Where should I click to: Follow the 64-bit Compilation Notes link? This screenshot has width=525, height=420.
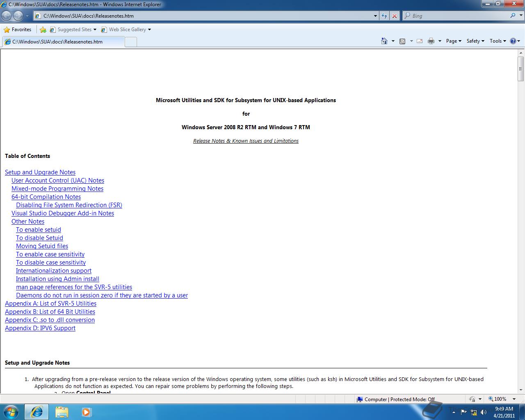point(46,197)
